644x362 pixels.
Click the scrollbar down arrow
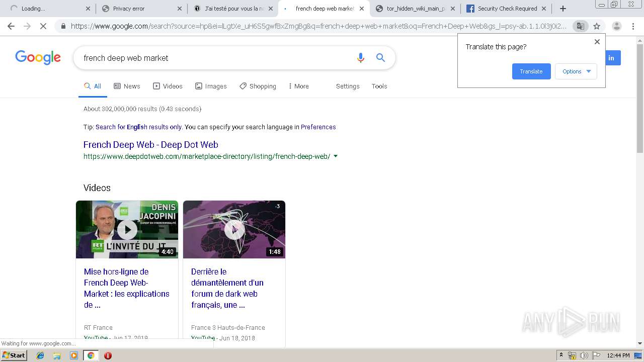coord(639,343)
